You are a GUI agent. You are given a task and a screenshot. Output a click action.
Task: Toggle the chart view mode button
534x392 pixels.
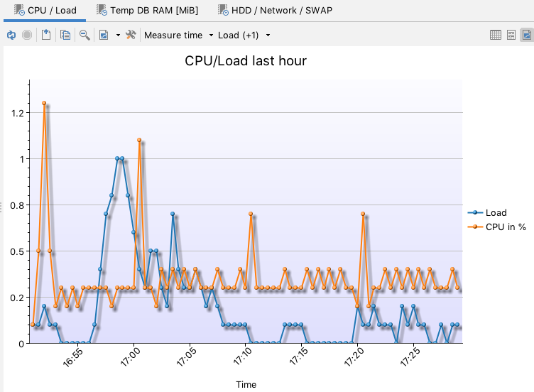pos(525,35)
